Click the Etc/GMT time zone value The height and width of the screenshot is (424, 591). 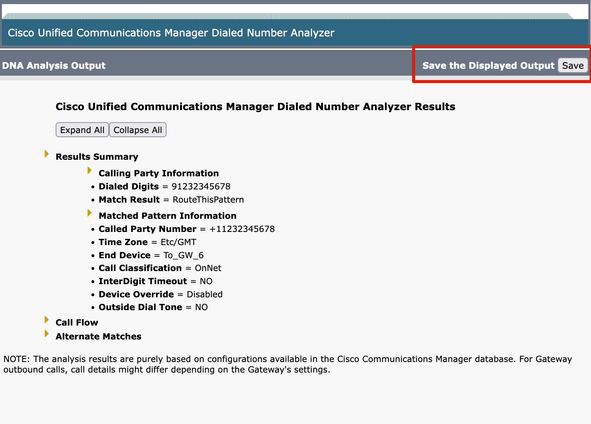coord(178,242)
